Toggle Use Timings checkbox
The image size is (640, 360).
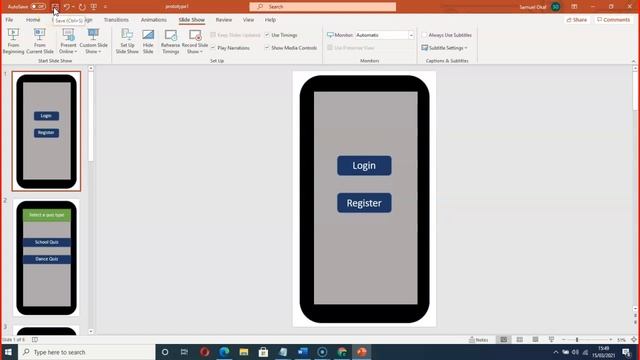click(x=267, y=35)
